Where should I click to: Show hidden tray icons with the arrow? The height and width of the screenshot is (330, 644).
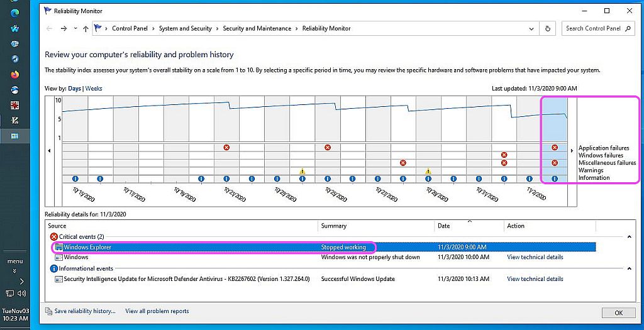coord(22,281)
